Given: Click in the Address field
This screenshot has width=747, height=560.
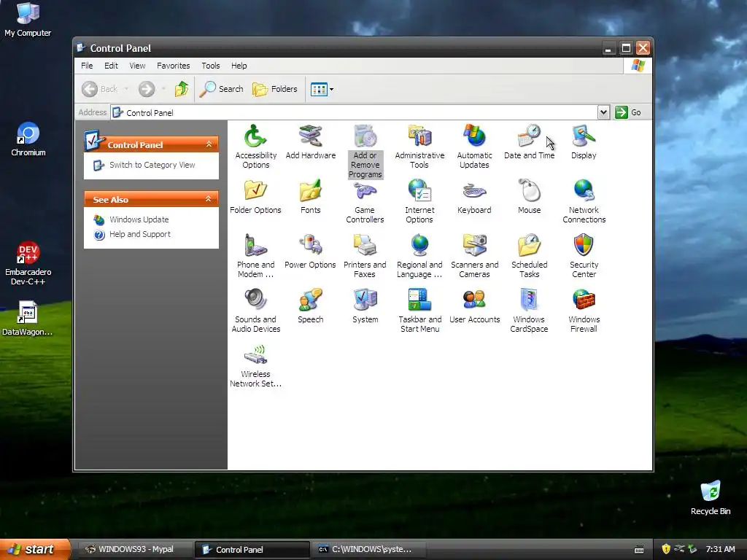Looking at the screenshot, I should (x=355, y=112).
